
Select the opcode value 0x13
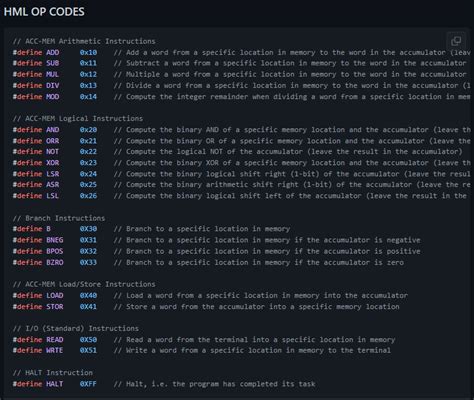click(88, 86)
